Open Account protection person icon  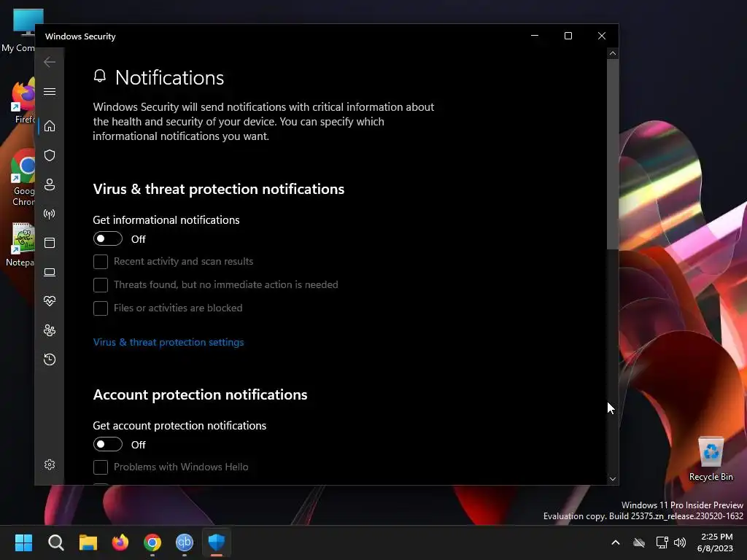[50, 184]
